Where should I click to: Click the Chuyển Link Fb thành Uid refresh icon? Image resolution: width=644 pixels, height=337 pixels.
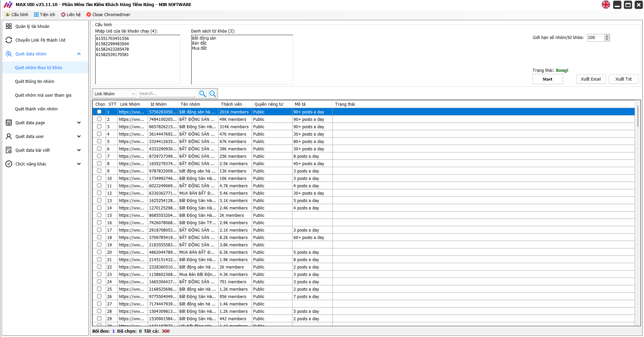tap(9, 40)
